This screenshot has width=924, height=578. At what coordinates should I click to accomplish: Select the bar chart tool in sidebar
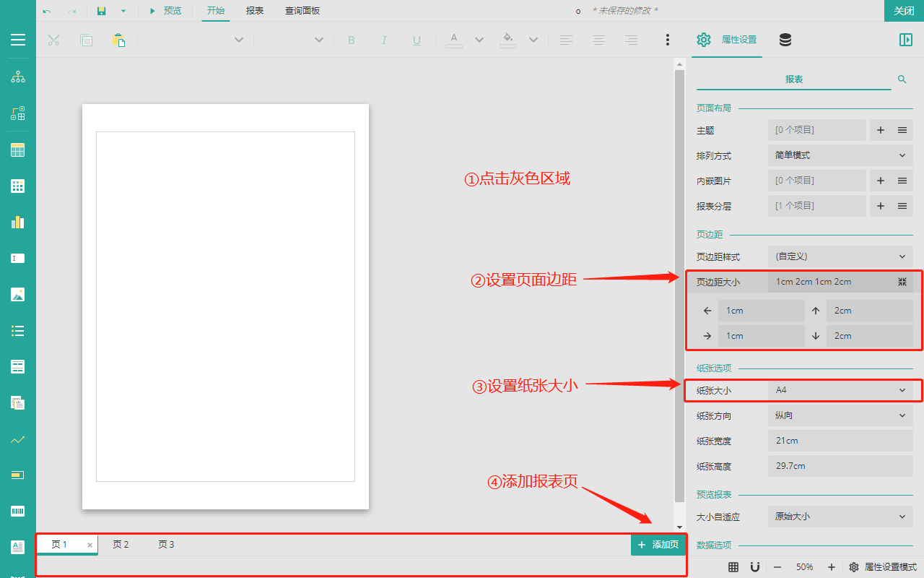click(x=18, y=222)
